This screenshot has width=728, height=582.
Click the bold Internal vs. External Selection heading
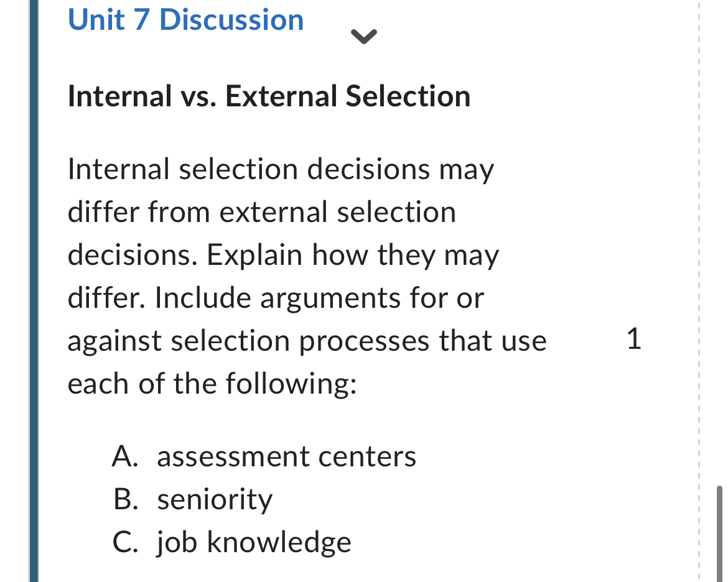pos(269,96)
